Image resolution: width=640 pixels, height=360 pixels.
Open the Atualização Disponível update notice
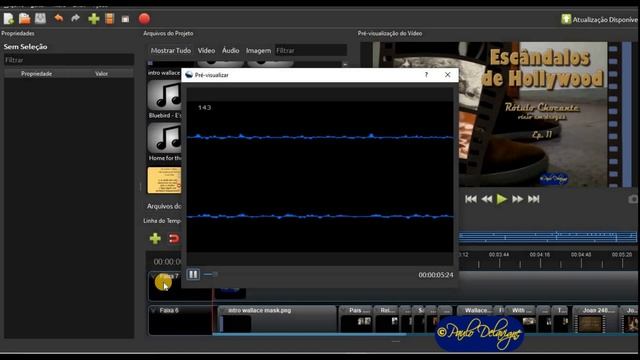[x=600, y=19]
